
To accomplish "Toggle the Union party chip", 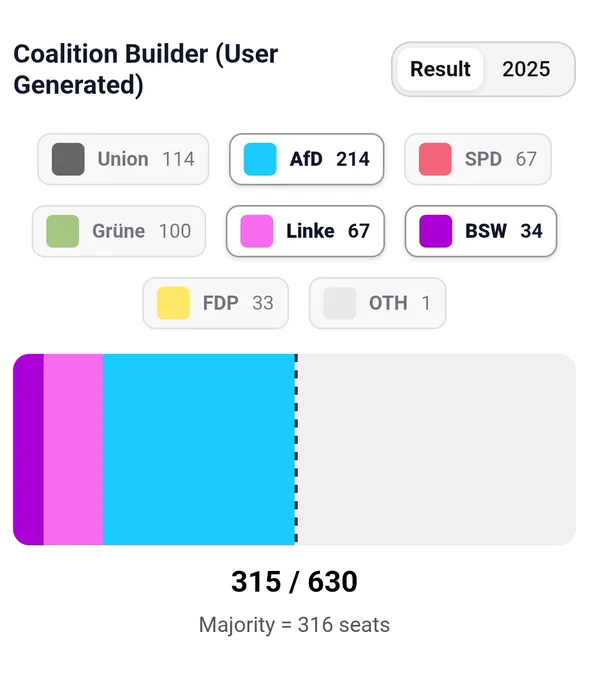I will coord(123,159).
